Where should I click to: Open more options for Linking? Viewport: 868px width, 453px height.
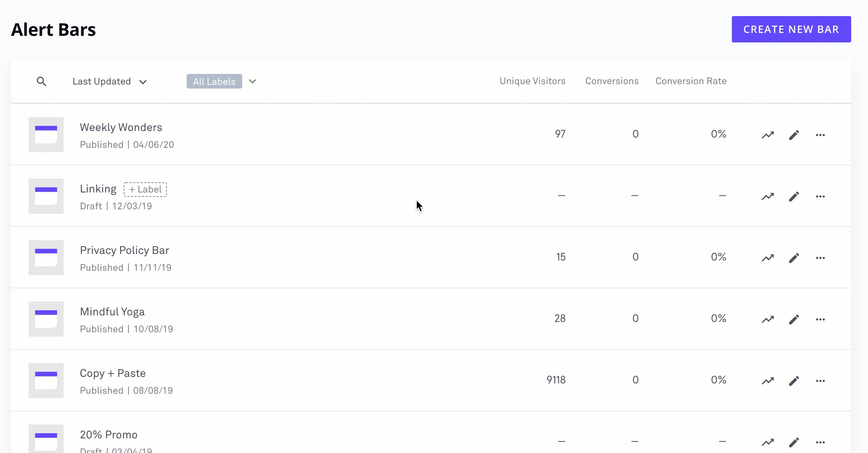tap(820, 196)
